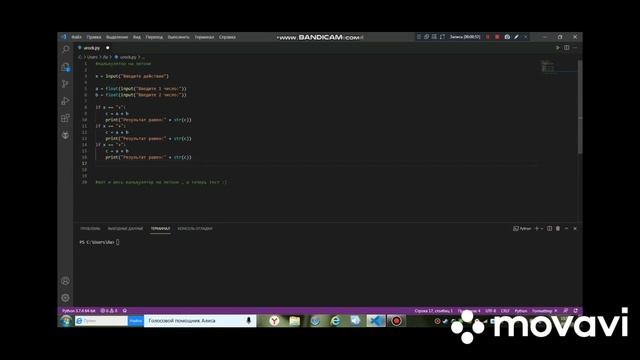
Task: Split the editor to the right
Action: point(567,48)
